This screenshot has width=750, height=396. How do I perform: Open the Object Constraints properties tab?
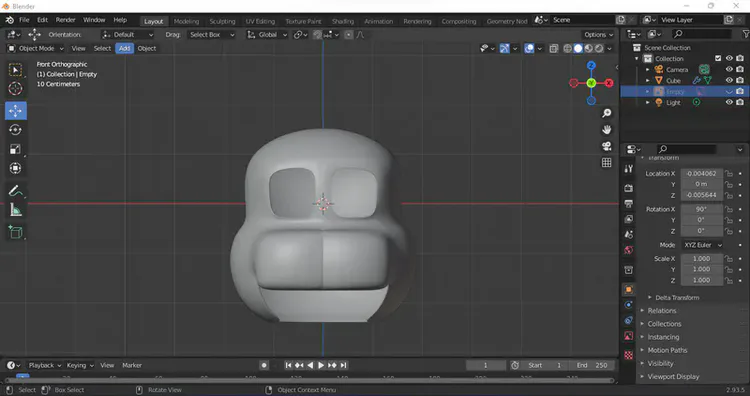629,320
